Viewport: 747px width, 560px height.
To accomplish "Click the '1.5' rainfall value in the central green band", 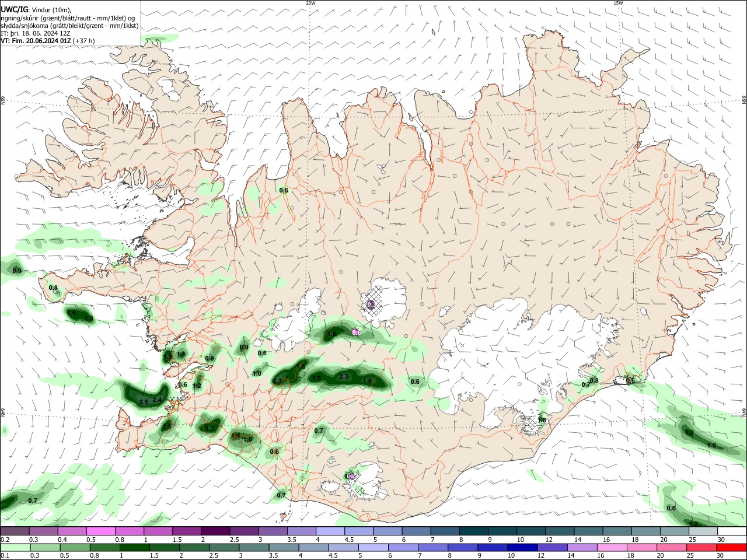I will tap(316, 379).
